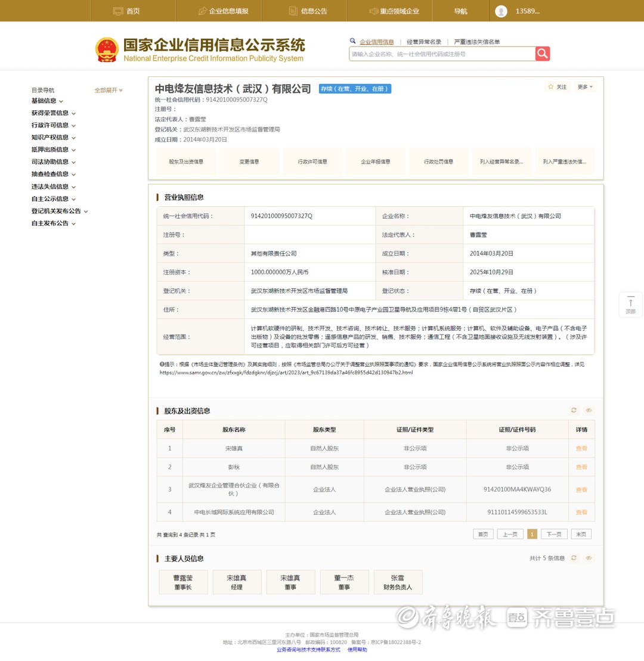Screen dimensions: 644x661
Task: Open the 行政许可信息 shortcut tab
Action: [312, 162]
